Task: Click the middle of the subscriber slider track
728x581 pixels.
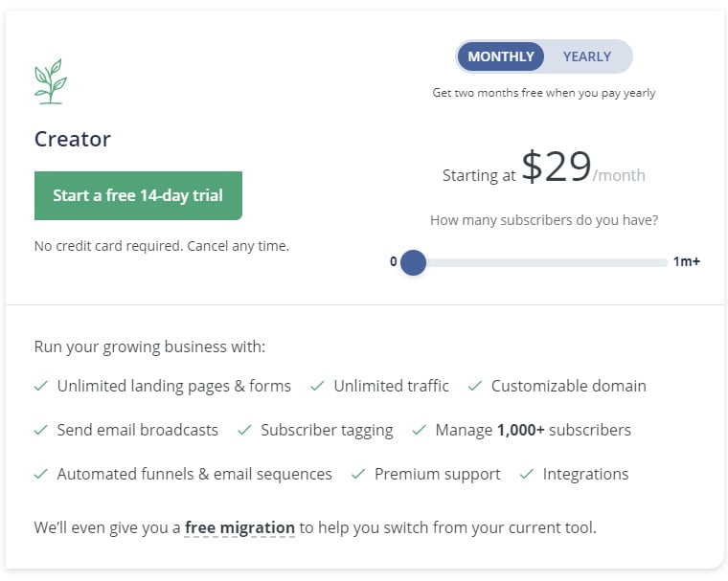Action: [539, 262]
